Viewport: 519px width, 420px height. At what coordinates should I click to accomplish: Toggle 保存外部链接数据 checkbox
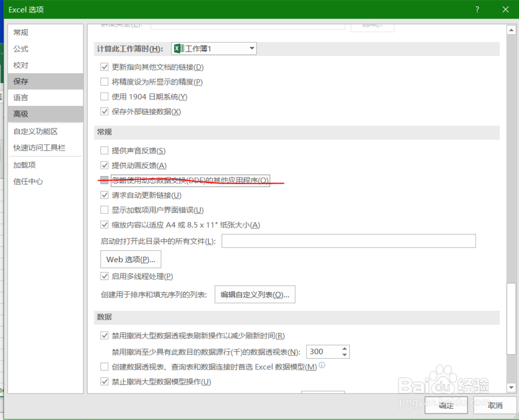point(104,112)
